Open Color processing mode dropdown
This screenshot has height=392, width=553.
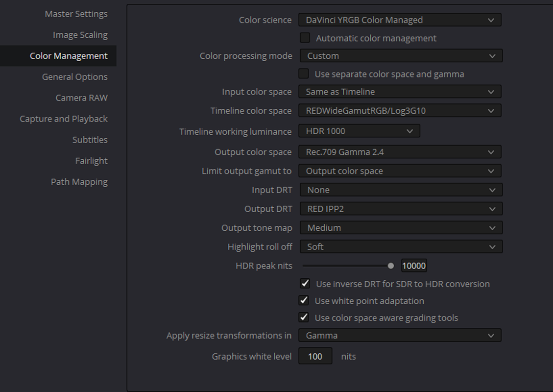pyautogui.click(x=401, y=56)
